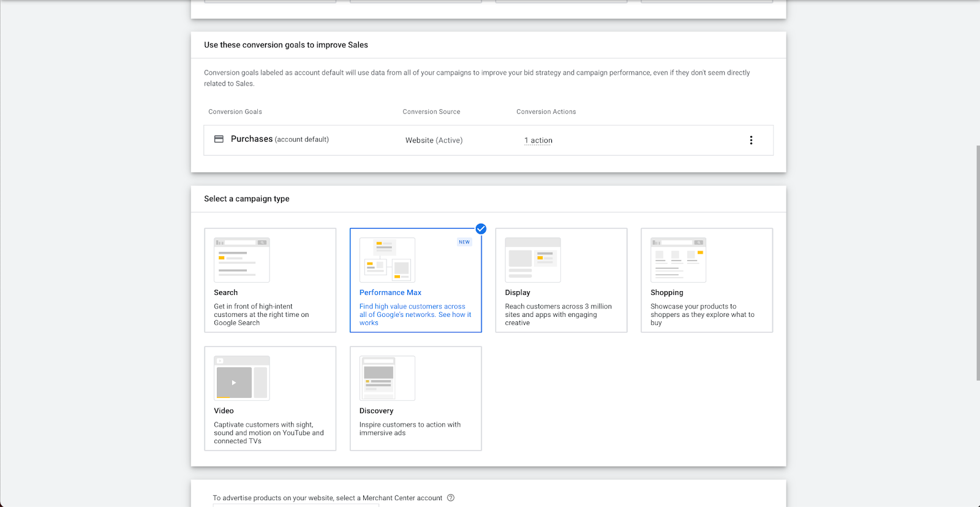Choose the Display campaign type title
Image resolution: width=980 pixels, height=507 pixels.
pyautogui.click(x=518, y=292)
